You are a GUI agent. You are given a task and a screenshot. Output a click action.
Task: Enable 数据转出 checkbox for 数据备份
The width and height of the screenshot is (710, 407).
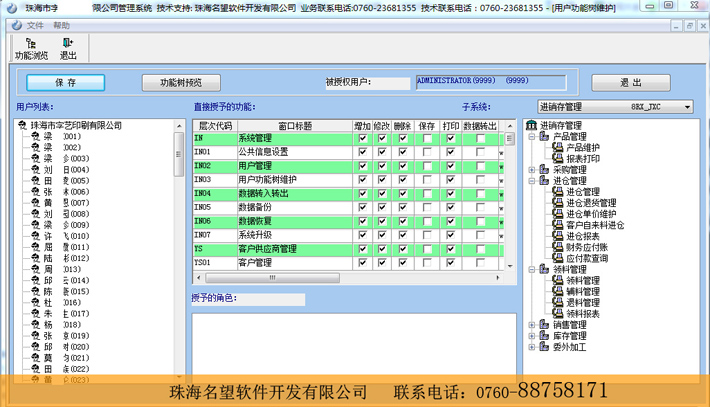coord(480,207)
